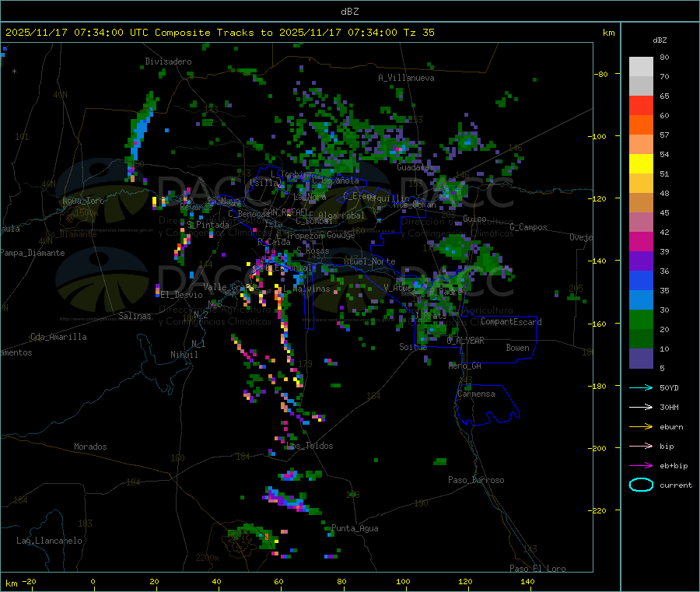Click the Atuel_Norte place label
This screenshot has width=700, height=592.
[369, 261]
